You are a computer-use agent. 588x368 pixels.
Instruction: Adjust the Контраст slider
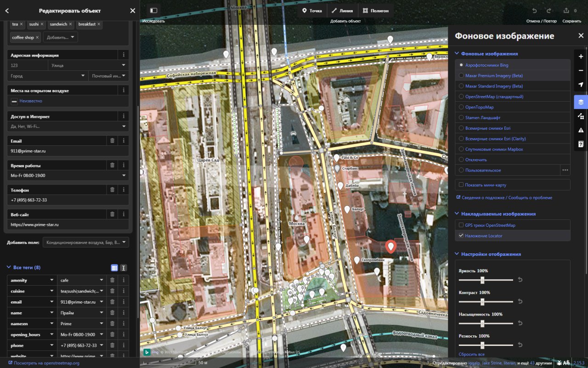click(x=486, y=302)
